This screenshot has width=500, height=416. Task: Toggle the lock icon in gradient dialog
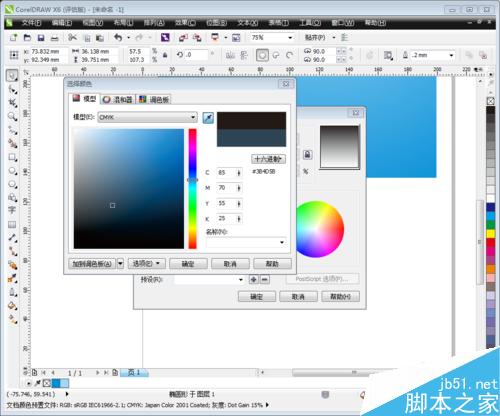coord(307,154)
